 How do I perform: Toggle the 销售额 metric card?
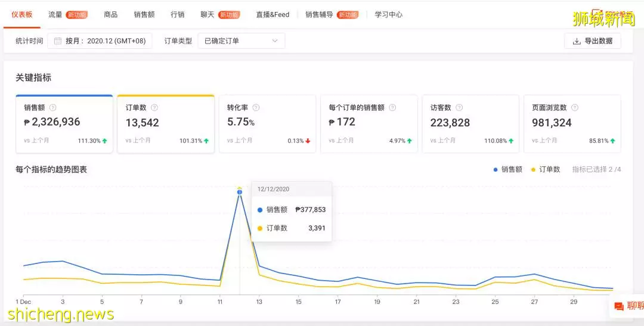[64, 124]
